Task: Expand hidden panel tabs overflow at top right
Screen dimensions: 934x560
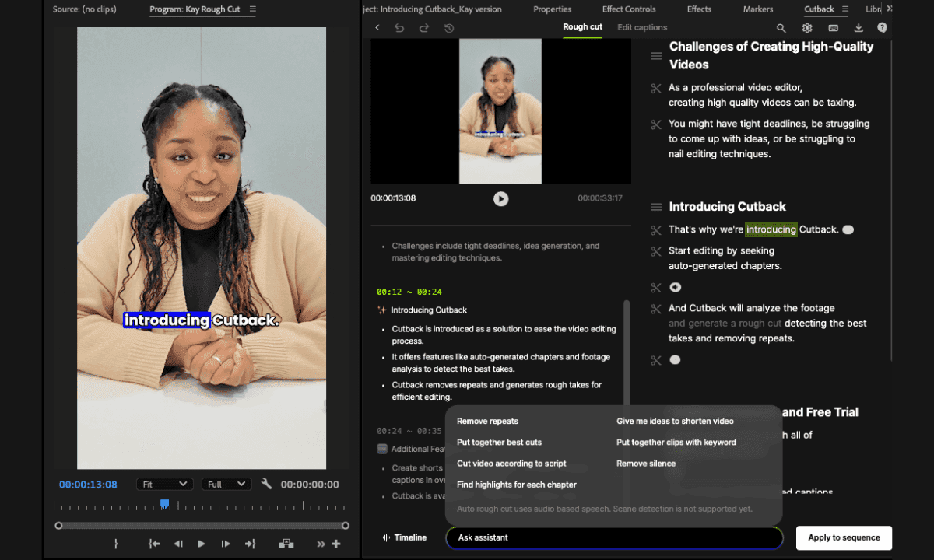Action: pos(890,9)
